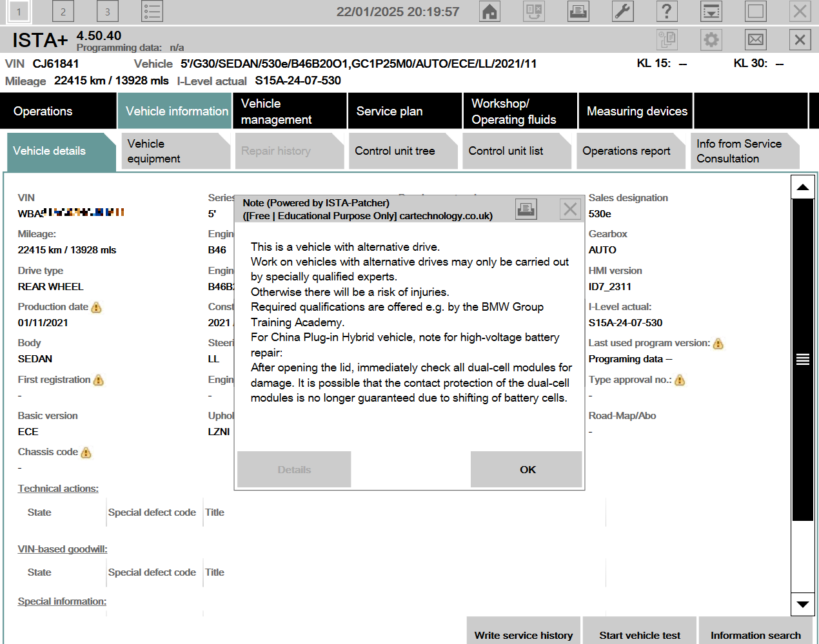Open the Vehicle equipment subtab
819x644 pixels.
[175, 151]
